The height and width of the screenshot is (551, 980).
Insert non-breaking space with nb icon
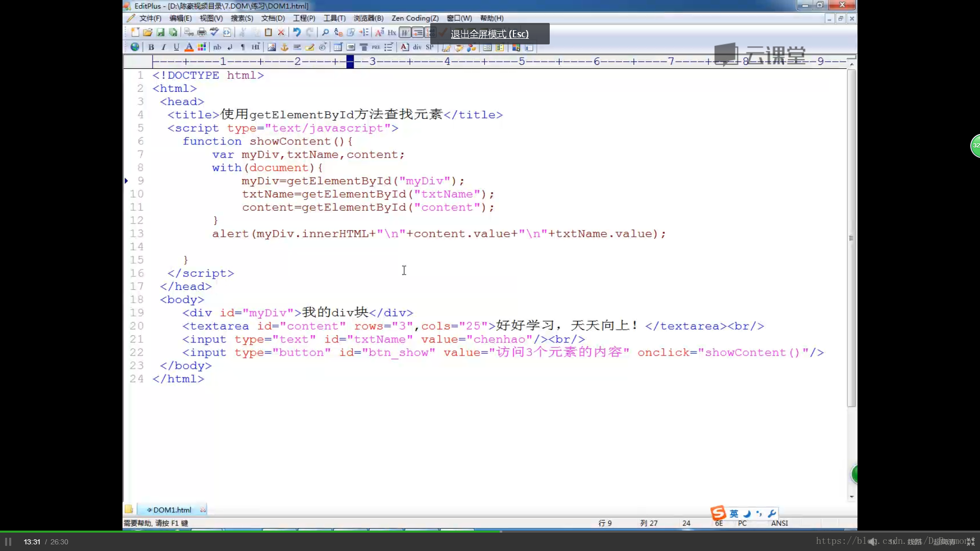pos(217,47)
